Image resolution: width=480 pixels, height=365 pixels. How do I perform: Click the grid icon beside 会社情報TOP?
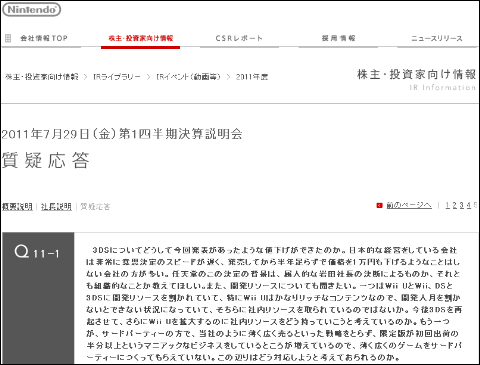click(8, 38)
